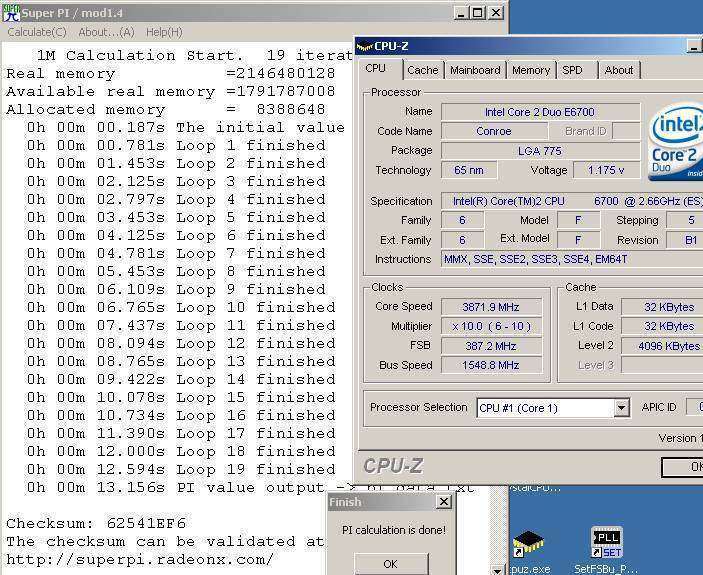The image size is (703, 575).
Task: Click the L1 Data value '32 KBytes'
Action: pos(662,307)
